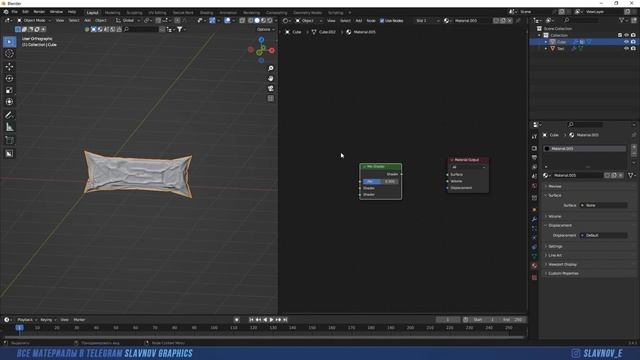Open the Output properties tab icon
The image size is (640, 360).
(x=534, y=158)
